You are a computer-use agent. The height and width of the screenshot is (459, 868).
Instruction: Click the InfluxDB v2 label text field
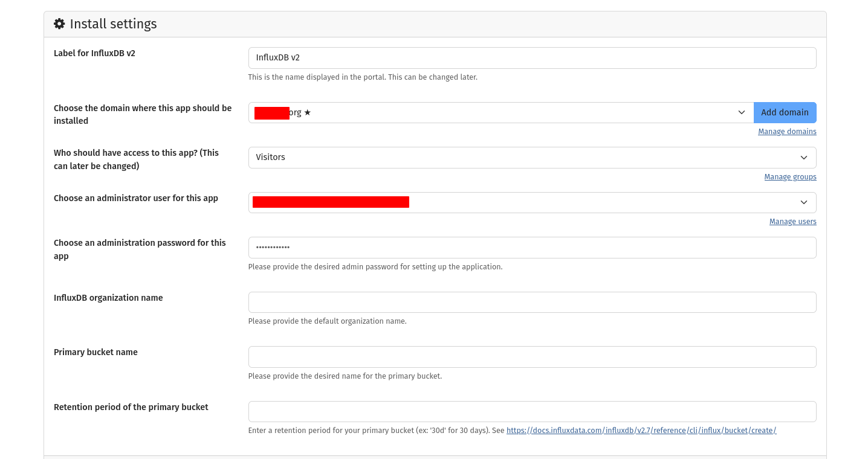pyautogui.click(x=532, y=58)
